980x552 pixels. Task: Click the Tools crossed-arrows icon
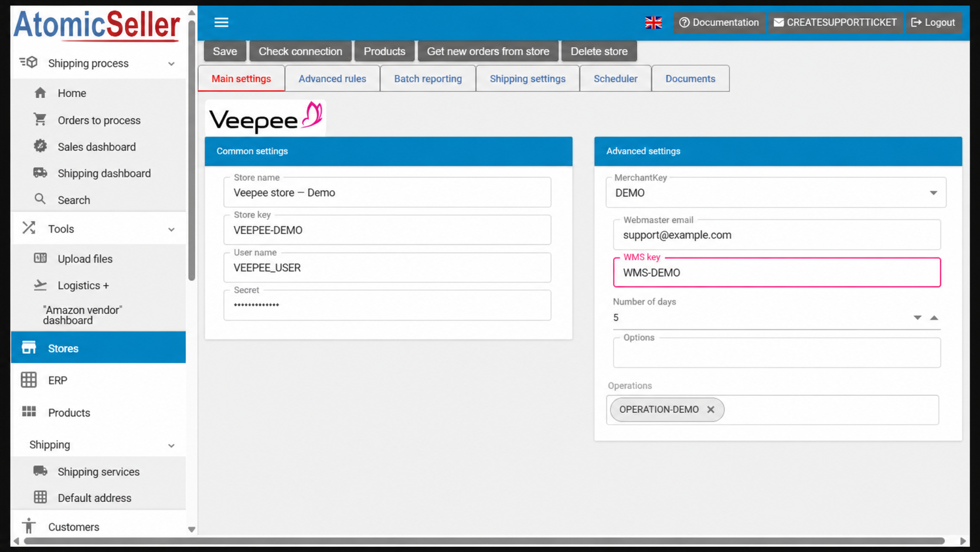pyautogui.click(x=29, y=228)
